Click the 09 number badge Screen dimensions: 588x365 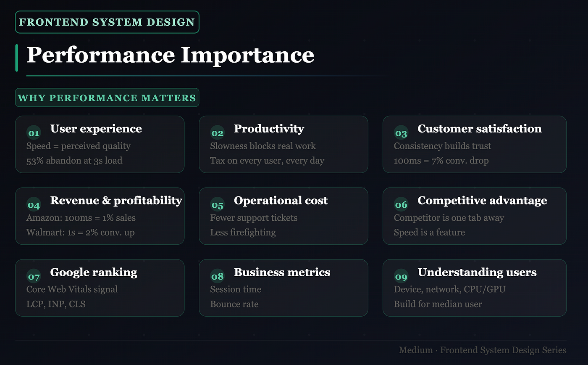(x=401, y=277)
